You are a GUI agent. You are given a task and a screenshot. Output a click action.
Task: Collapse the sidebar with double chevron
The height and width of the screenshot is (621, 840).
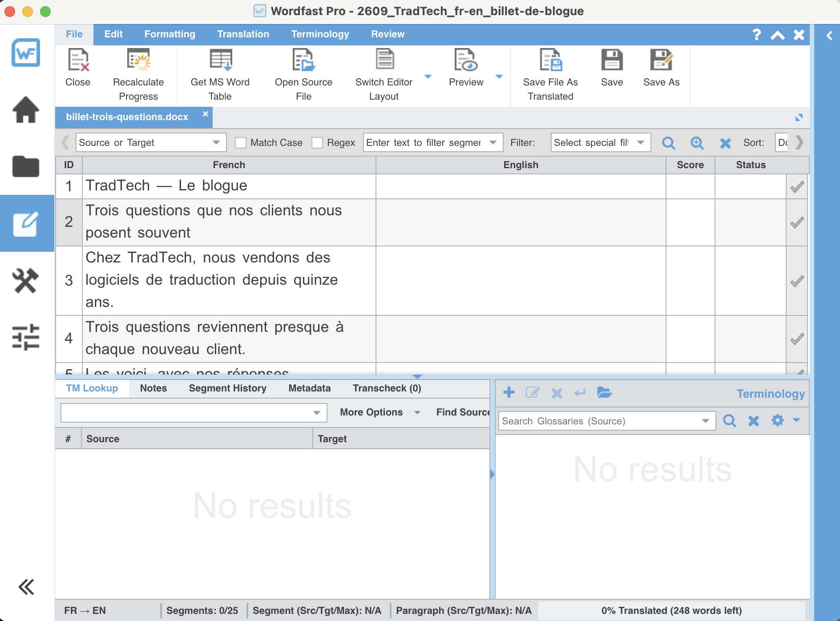click(x=26, y=587)
